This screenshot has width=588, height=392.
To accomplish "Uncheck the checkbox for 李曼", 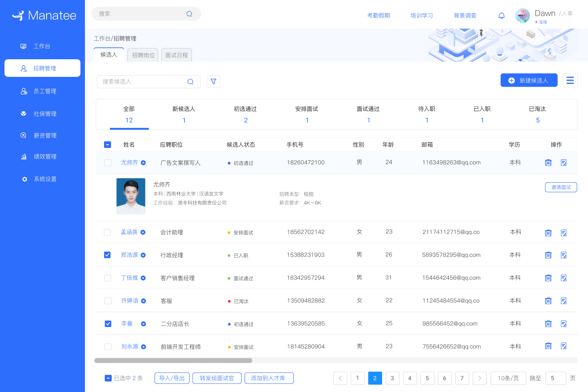I will pyautogui.click(x=108, y=323).
